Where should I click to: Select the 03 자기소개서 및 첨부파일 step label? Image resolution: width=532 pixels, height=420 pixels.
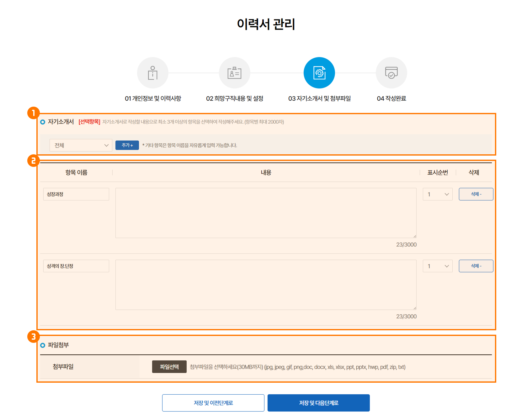(x=319, y=98)
